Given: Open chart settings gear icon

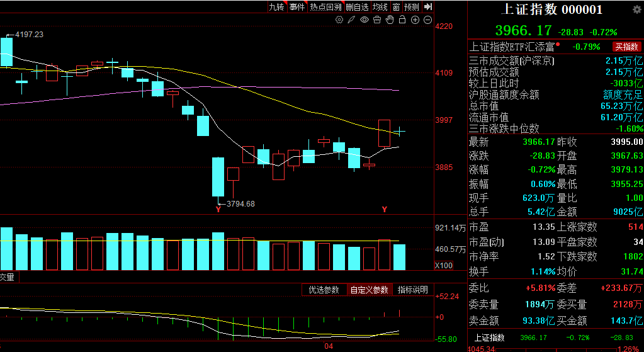Looking at the screenshot, I should click(x=340, y=20).
